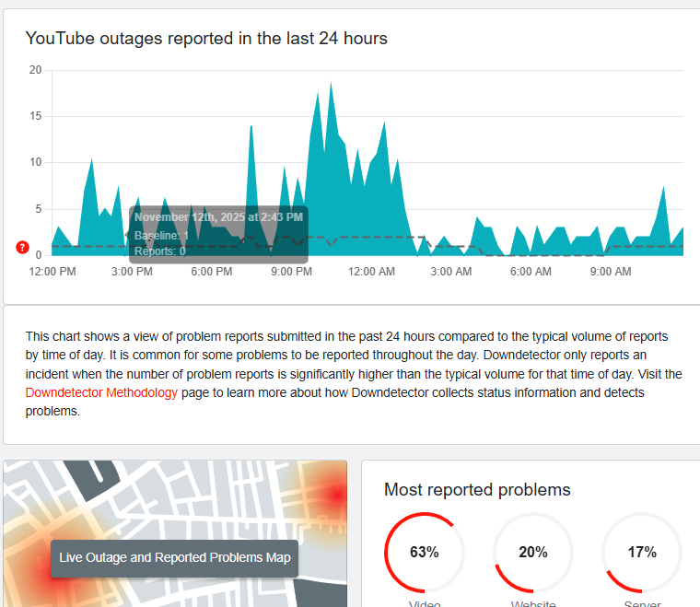Click the tallest chart peak near 11 PM
700x607 pixels.
pos(331,84)
